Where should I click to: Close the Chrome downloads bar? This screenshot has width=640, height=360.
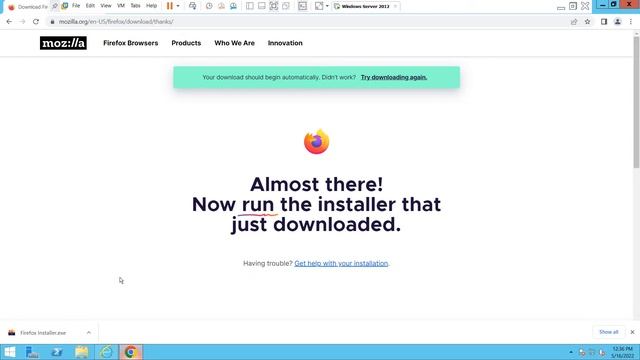click(x=632, y=332)
